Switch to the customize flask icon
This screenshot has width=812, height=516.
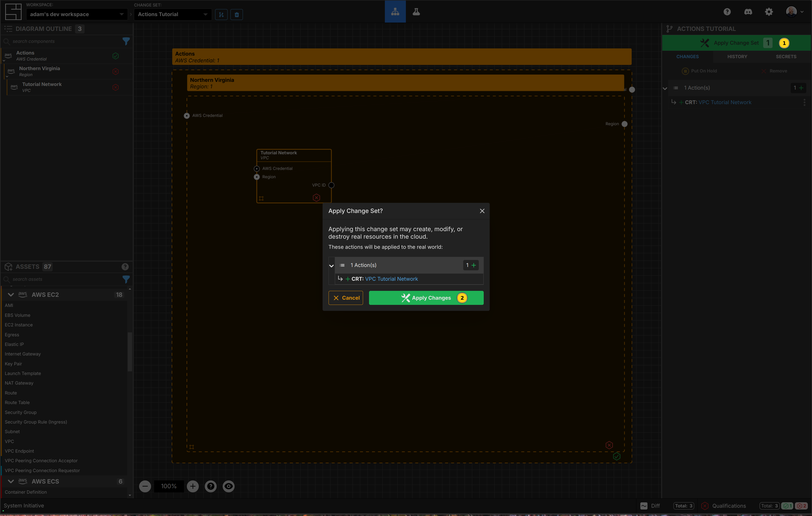pyautogui.click(x=416, y=11)
